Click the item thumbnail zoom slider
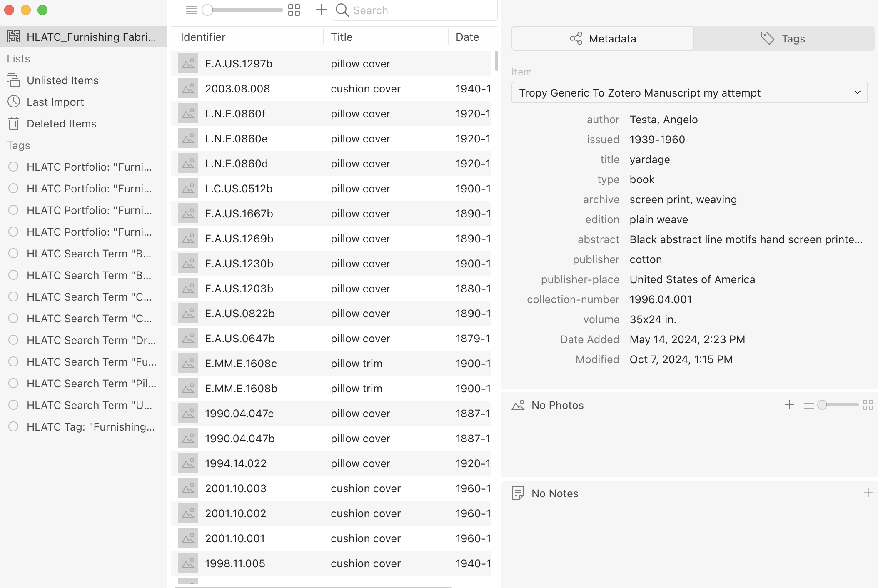878x588 pixels. click(242, 10)
